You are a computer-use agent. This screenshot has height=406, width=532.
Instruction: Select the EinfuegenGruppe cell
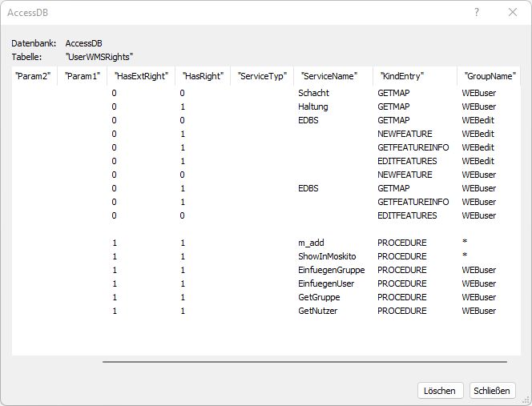332,270
